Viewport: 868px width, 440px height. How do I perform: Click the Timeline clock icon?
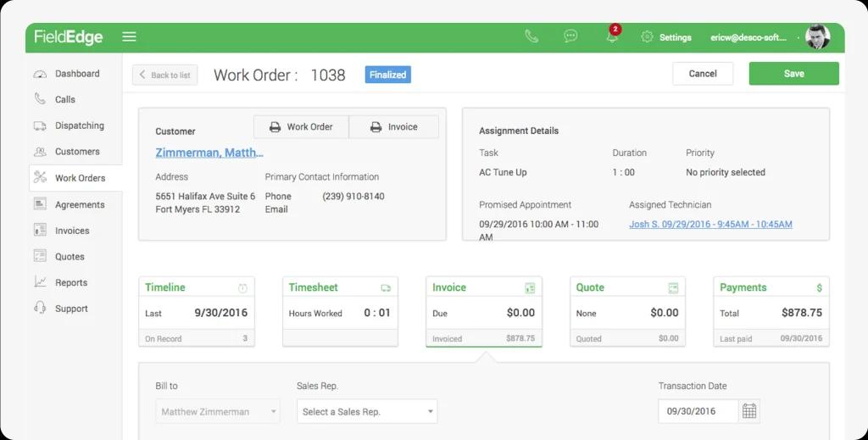coord(243,288)
